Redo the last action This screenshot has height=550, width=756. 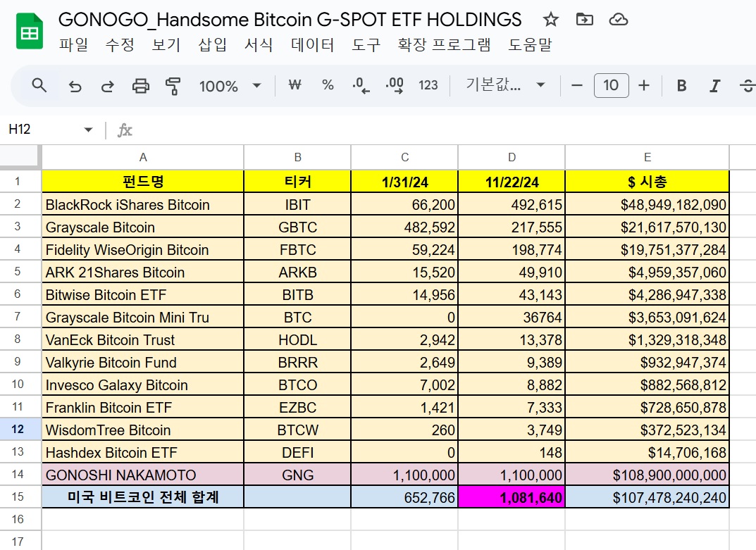[107, 85]
